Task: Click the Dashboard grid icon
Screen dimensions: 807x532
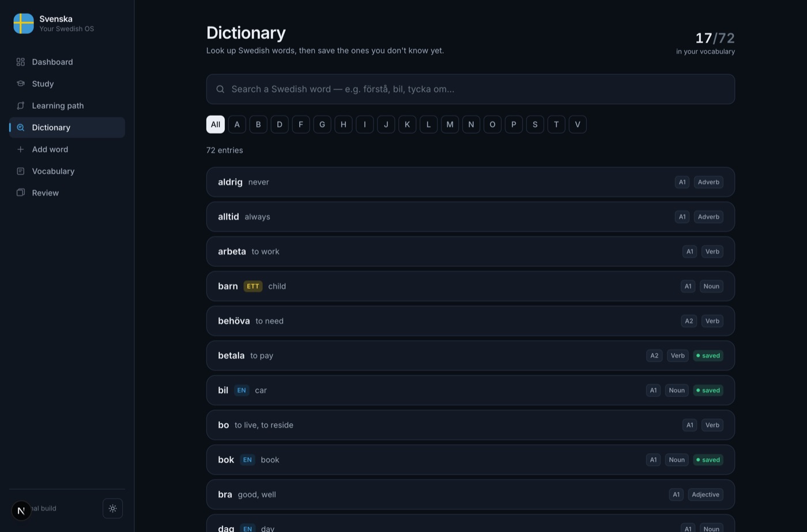Action: pyautogui.click(x=21, y=62)
